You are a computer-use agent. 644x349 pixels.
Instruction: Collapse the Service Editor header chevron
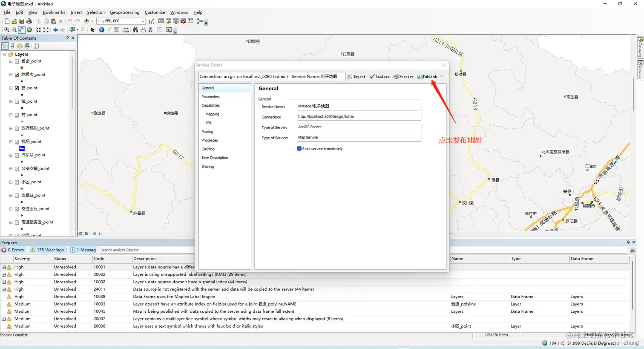442,76
